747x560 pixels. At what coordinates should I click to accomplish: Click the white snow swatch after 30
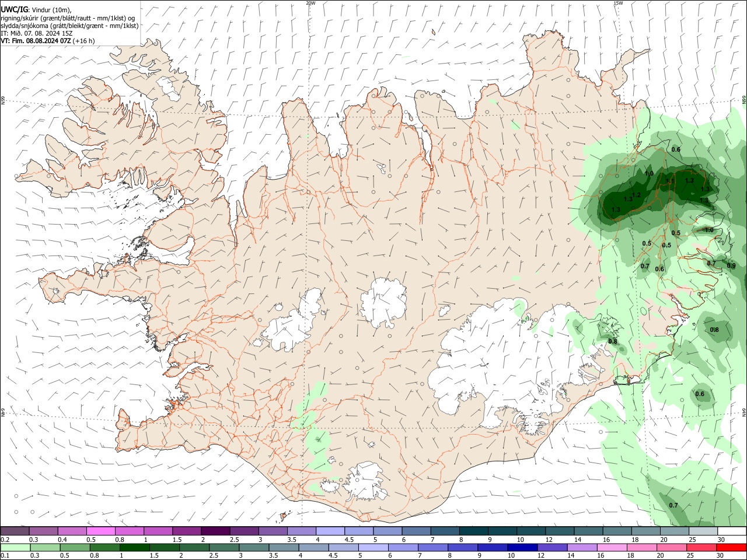coord(731,531)
